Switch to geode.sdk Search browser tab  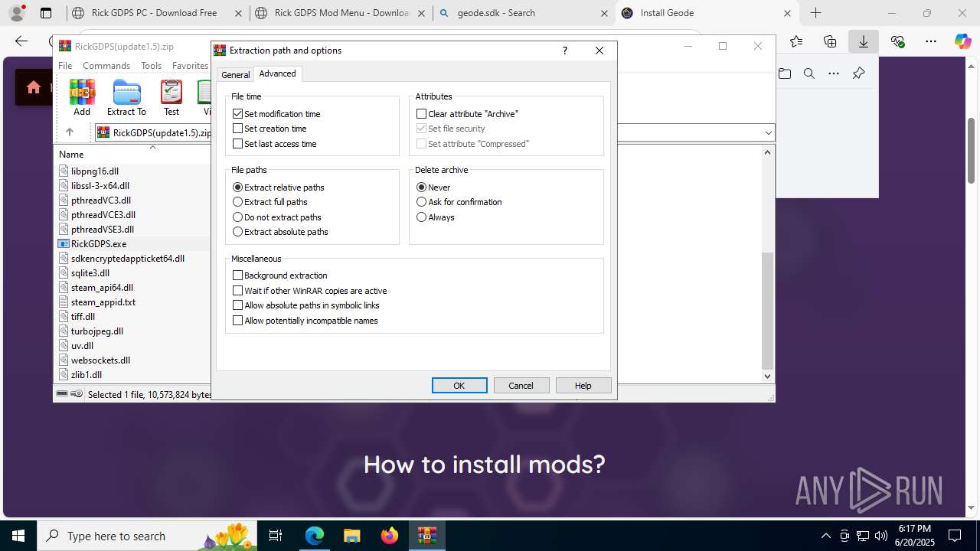coord(524,13)
